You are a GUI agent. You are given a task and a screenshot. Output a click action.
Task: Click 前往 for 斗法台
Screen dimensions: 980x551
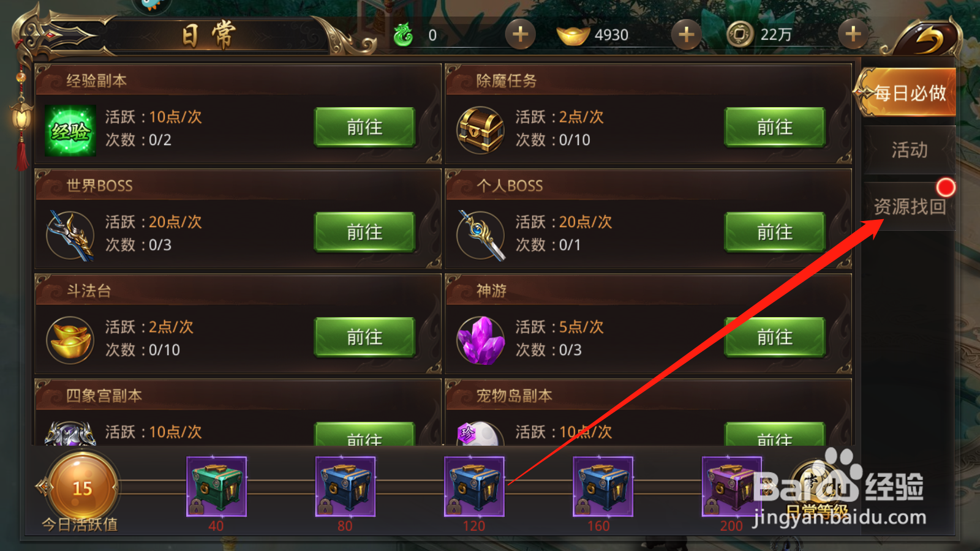point(364,337)
